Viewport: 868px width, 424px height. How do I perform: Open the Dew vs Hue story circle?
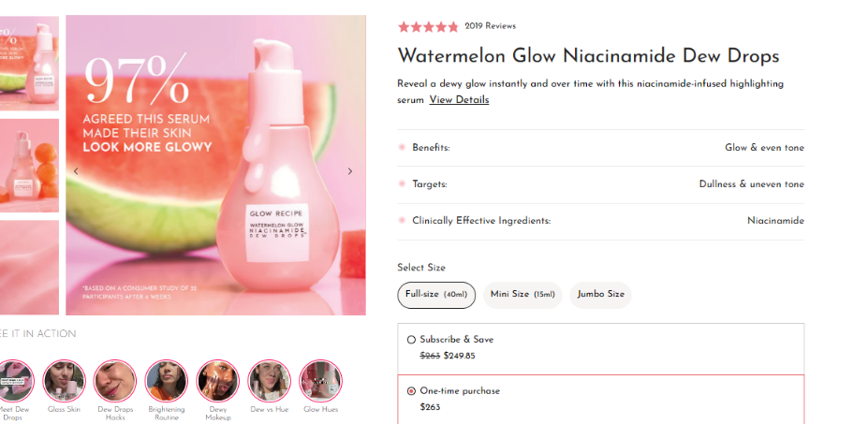click(x=270, y=381)
